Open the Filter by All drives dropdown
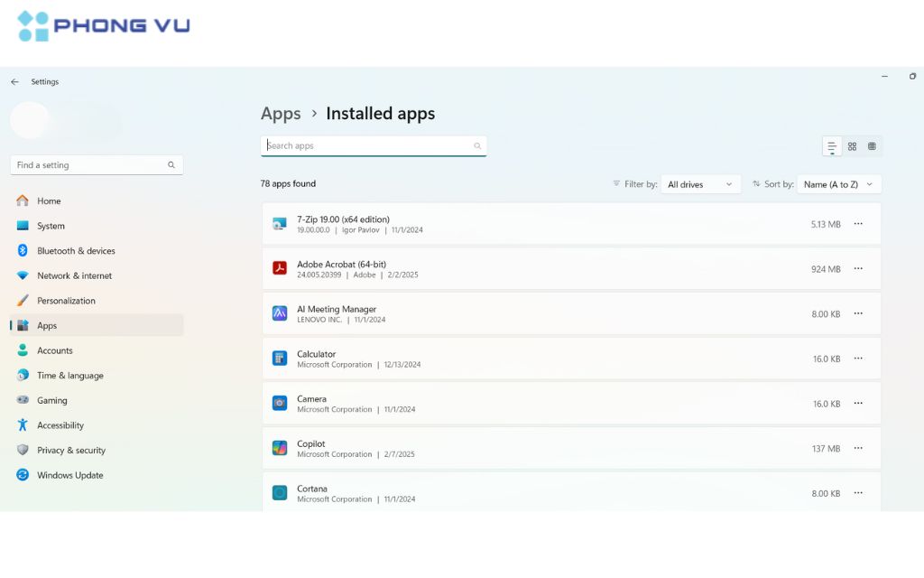The image size is (924, 578). [700, 184]
